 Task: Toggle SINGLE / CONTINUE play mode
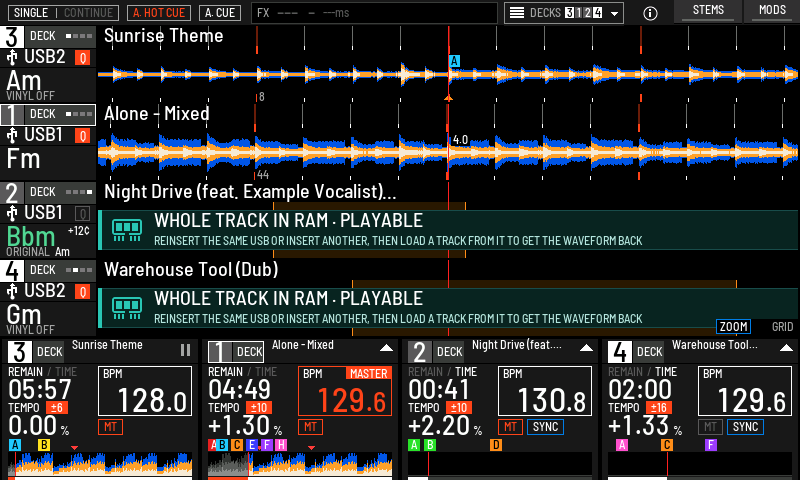(x=63, y=13)
